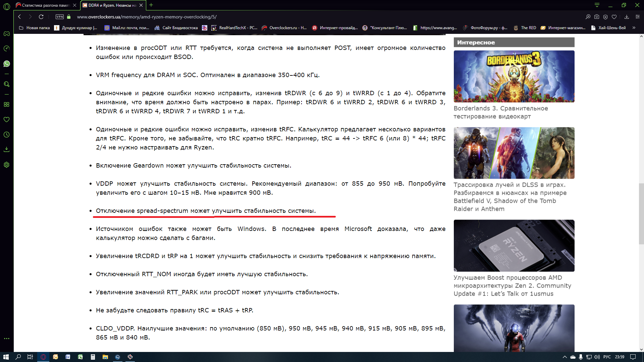The image size is (644, 362).
Task: Open Borderlands 3 article link text
Action: point(500,112)
